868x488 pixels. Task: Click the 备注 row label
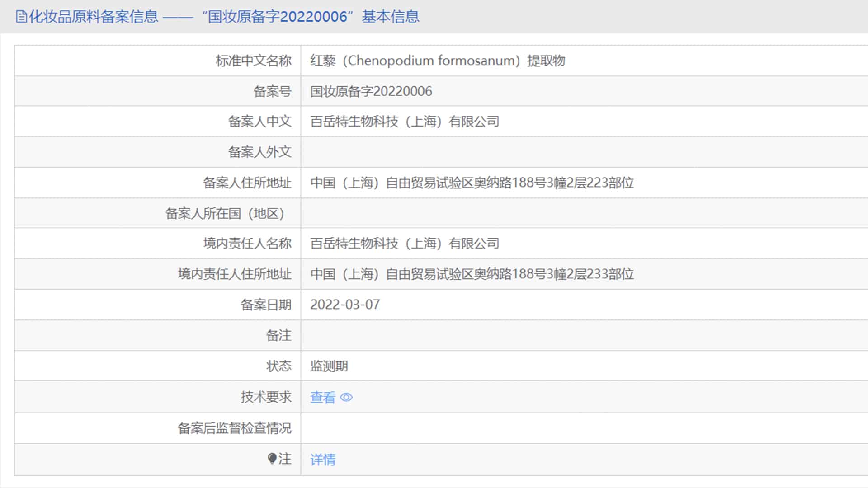pos(278,335)
